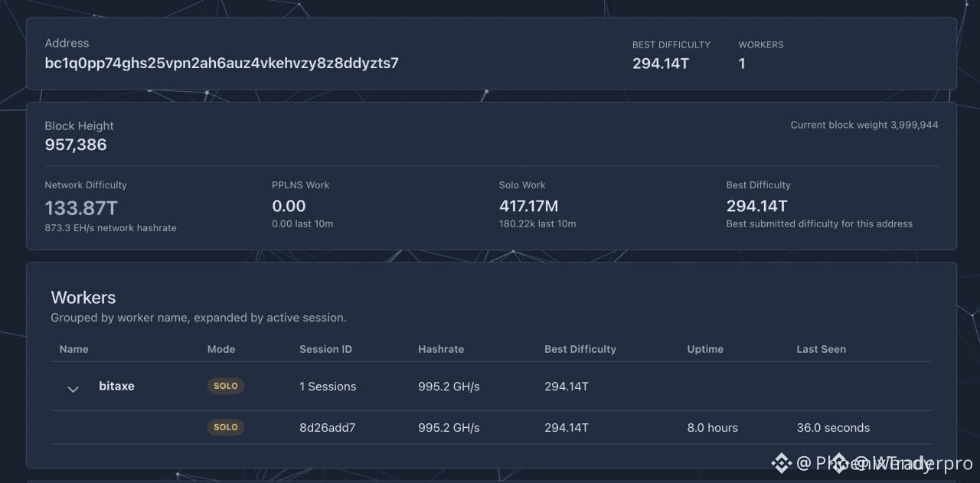Click block height value 957,386

[76, 145]
